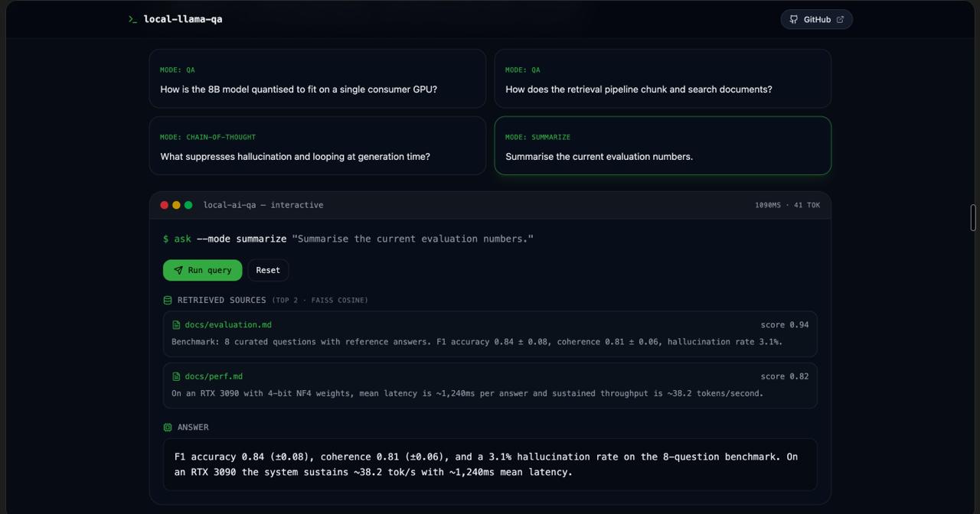The image size is (980, 514).
Task: Click the local-ai-qa — interactive title
Action: click(x=263, y=205)
